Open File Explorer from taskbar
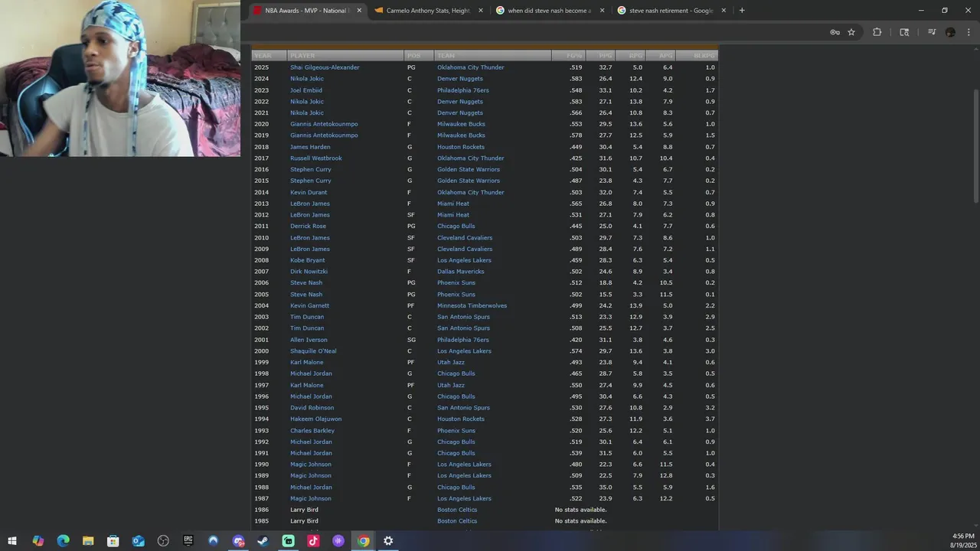The image size is (980, 551). click(x=88, y=541)
